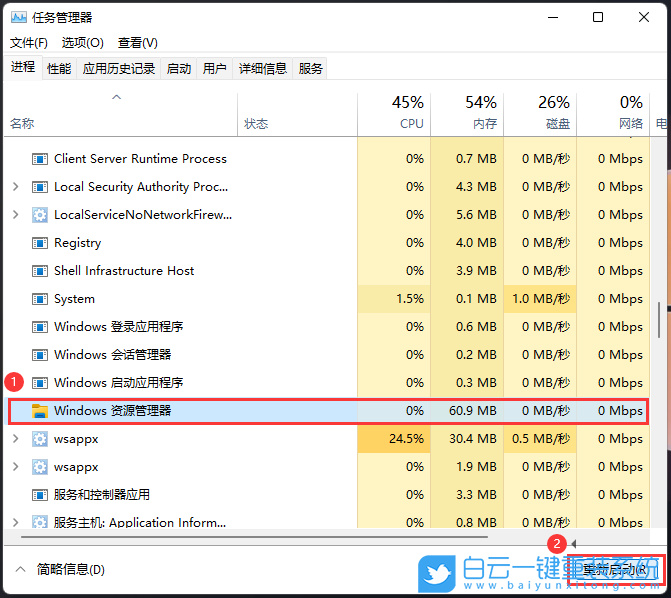Switch to the 启动 tab
The width and height of the screenshot is (671, 598).
[178, 68]
